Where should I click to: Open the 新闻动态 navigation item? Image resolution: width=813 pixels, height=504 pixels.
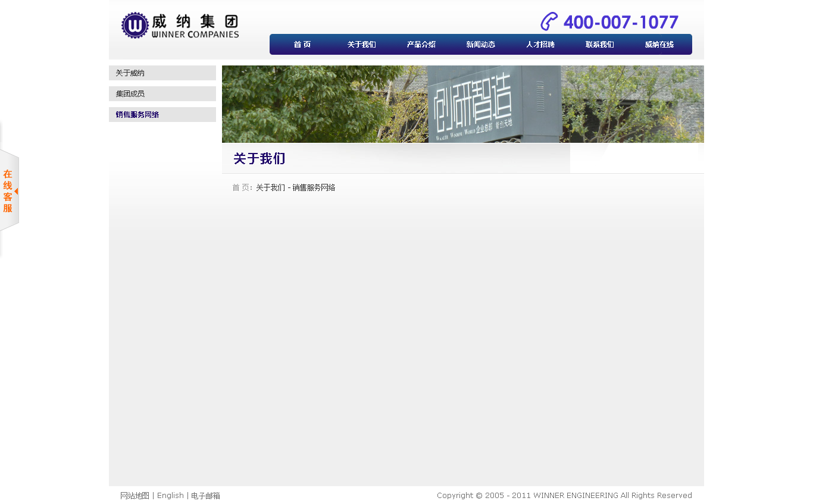tap(481, 45)
